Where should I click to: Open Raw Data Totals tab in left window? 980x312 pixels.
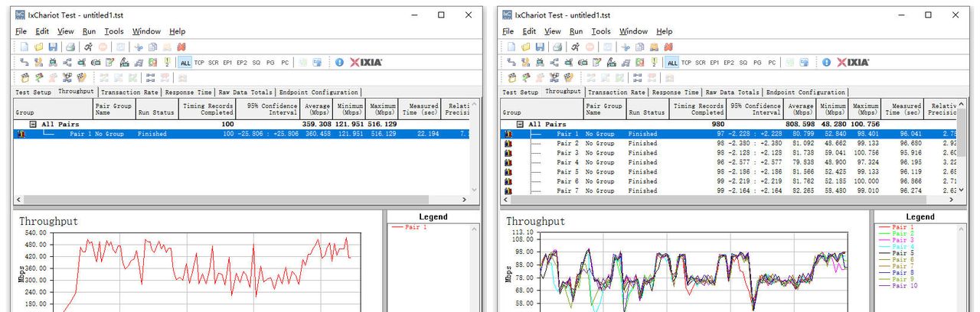coord(245,93)
